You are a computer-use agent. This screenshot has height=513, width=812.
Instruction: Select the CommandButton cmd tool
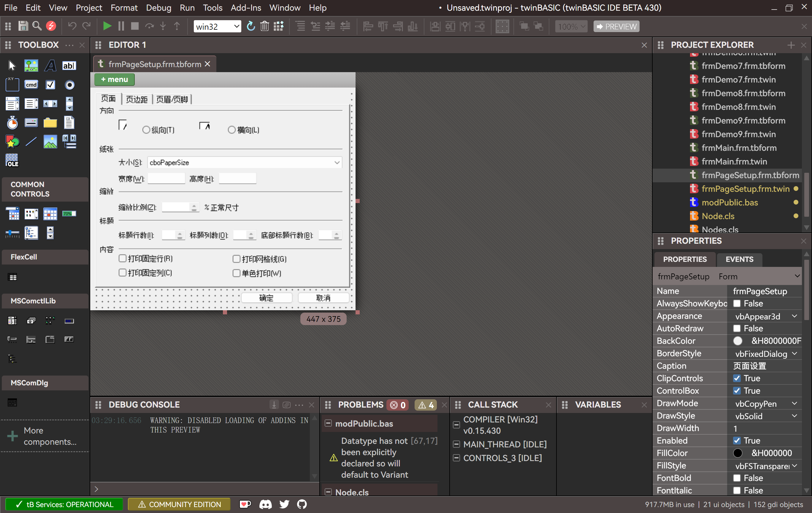[x=31, y=85]
